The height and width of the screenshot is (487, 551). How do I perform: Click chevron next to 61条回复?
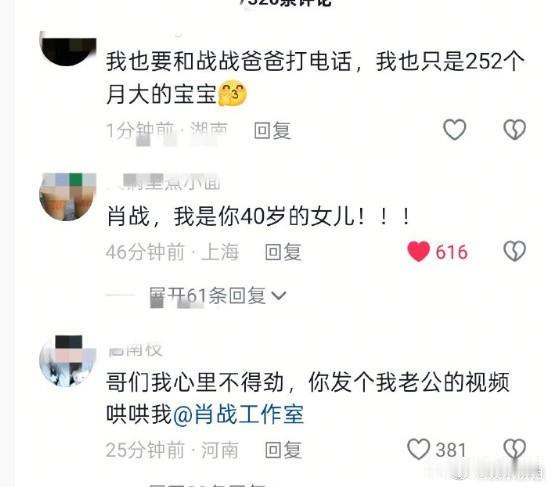(x=279, y=296)
